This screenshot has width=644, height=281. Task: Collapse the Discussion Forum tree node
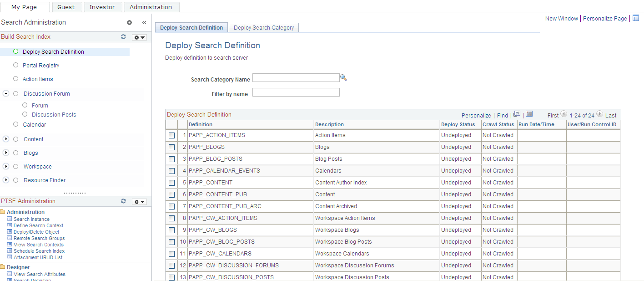coord(6,93)
